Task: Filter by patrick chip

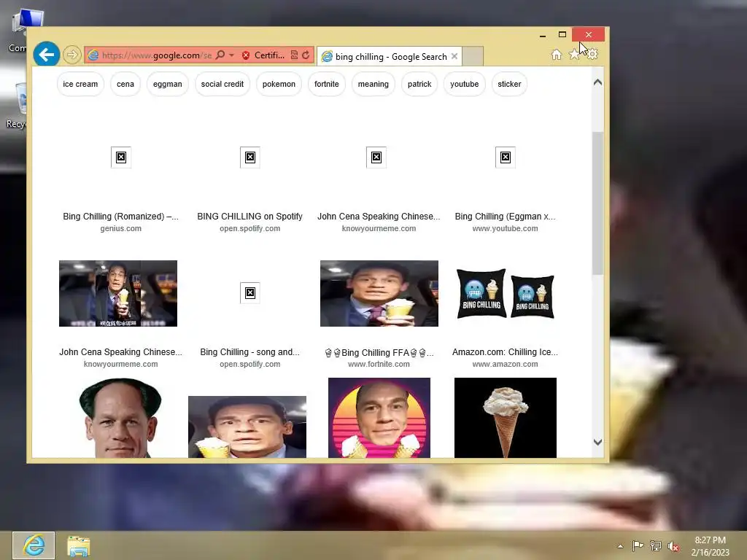Action: point(419,84)
